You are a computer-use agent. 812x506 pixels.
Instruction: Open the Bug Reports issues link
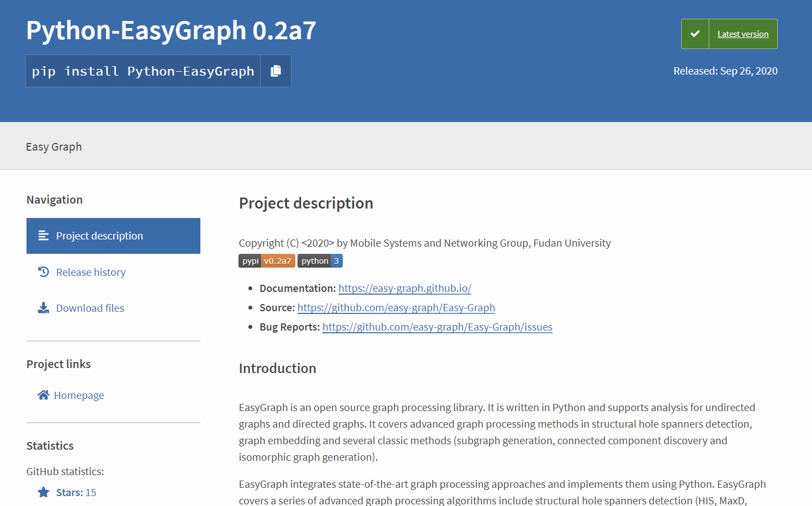(x=437, y=327)
